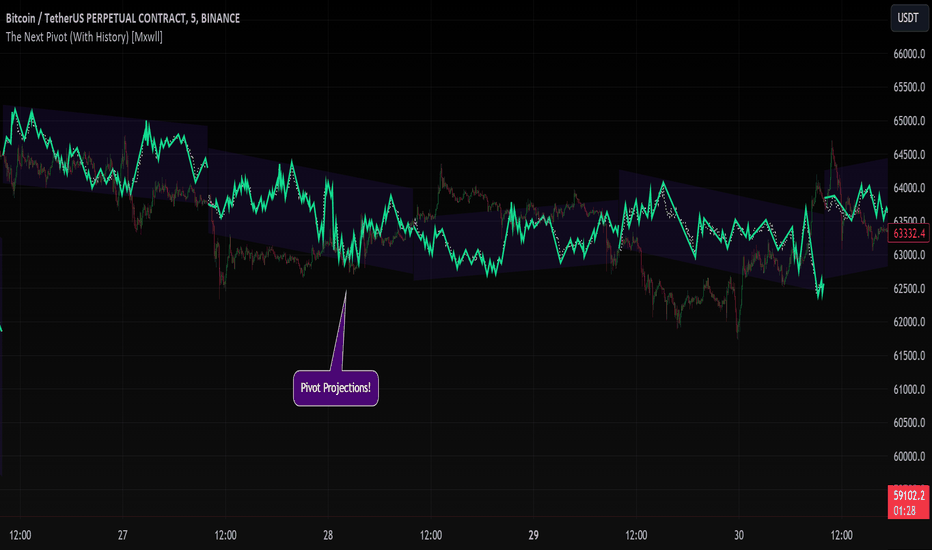Image resolution: width=932 pixels, height=550 pixels.
Task: Click the 30 date label on time axis
Action: (x=739, y=535)
